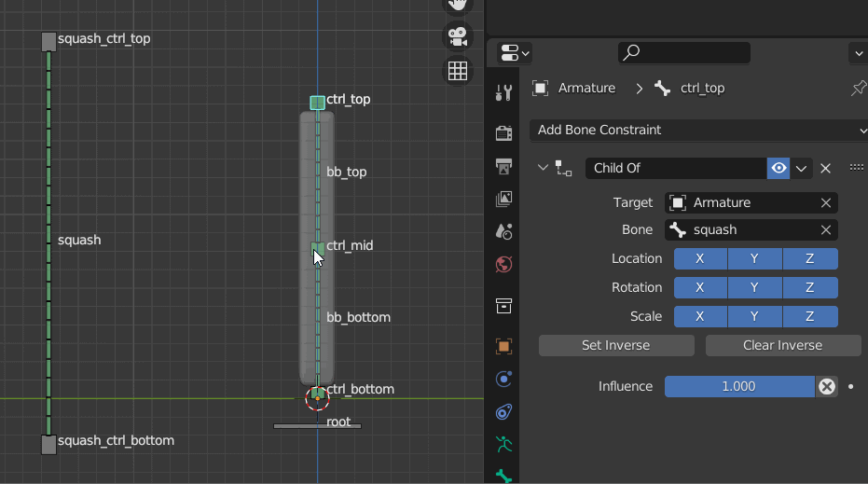
Task: Select the ctrl_mid bone control
Action: 317,248
